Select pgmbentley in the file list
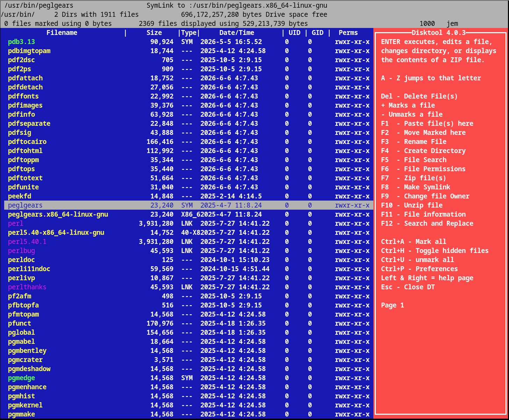This screenshot has width=509, height=420. [x=27, y=351]
